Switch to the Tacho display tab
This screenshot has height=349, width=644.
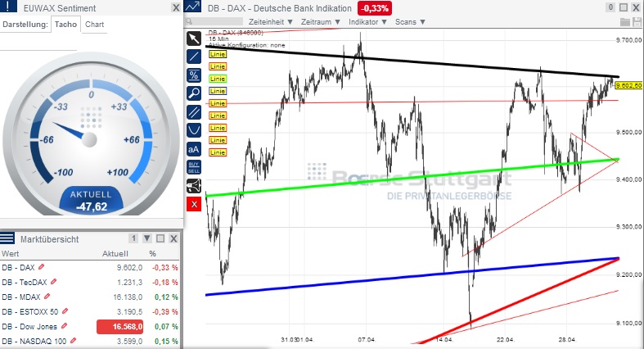(65, 25)
